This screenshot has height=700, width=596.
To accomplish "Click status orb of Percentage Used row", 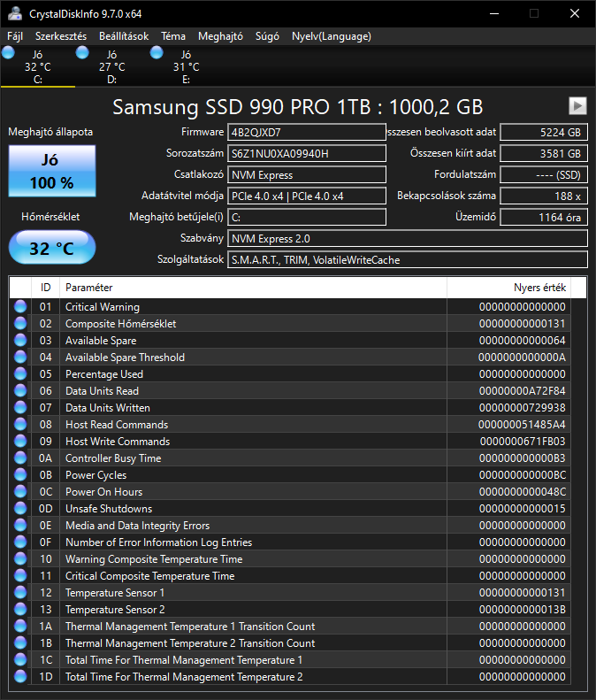I will pos(20,373).
